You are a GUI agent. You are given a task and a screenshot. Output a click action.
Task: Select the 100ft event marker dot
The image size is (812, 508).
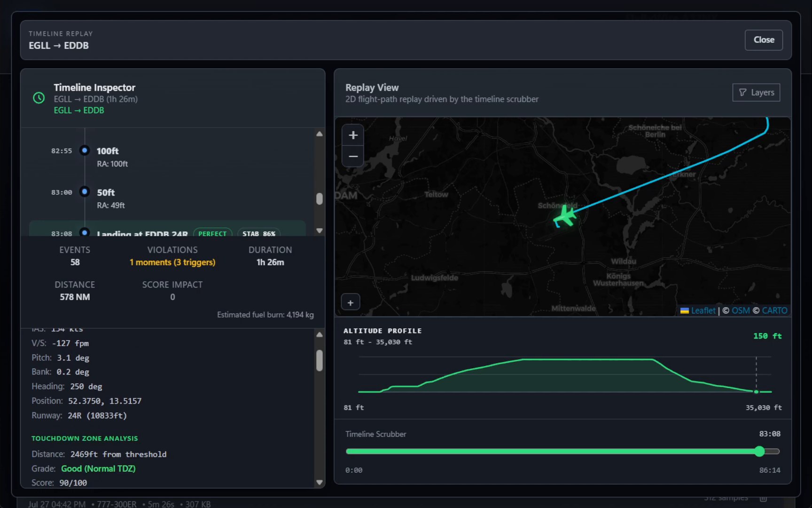click(x=85, y=151)
